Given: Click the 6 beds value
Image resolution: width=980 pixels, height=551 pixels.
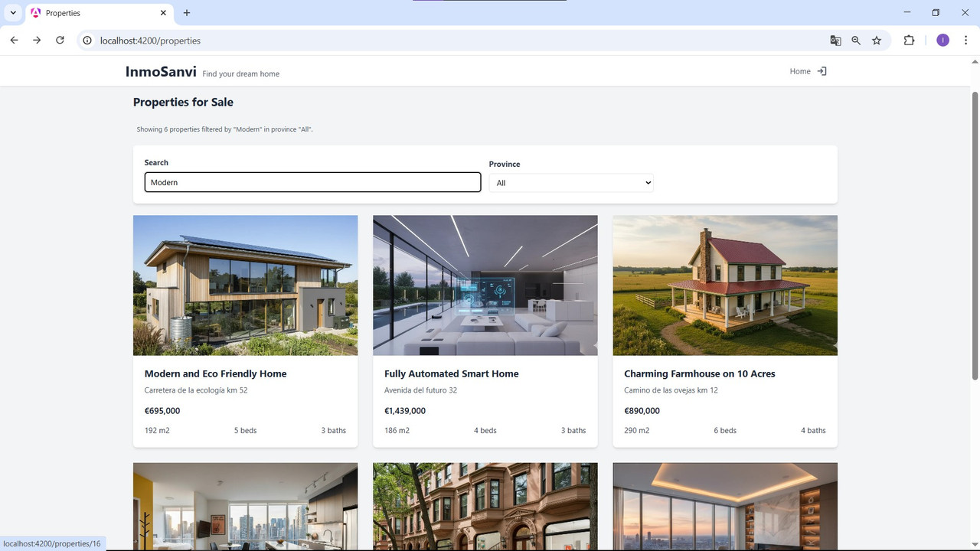Looking at the screenshot, I should point(725,430).
